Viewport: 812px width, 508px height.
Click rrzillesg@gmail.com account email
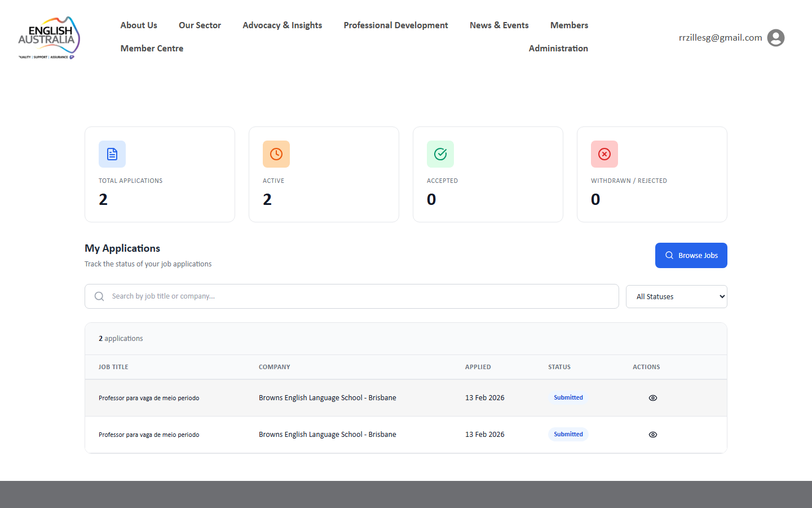[x=721, y=38]
